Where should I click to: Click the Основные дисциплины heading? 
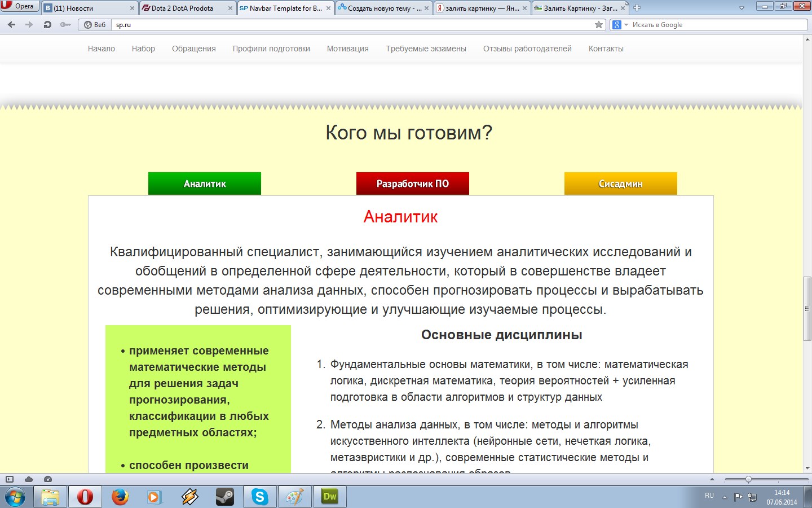tap(502, 335)
